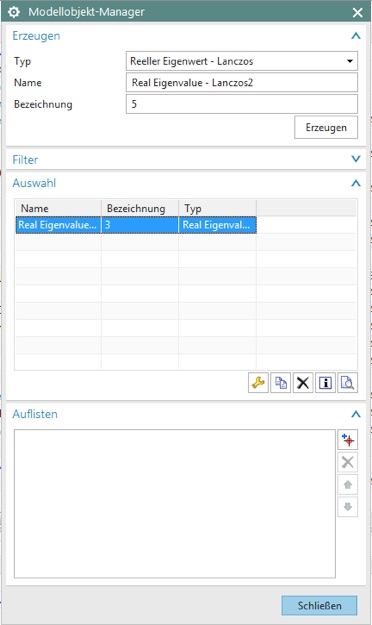This screenshot has height=625, width=372.
Task: Sort by the Typ column header
Action: tap(217, 208)
